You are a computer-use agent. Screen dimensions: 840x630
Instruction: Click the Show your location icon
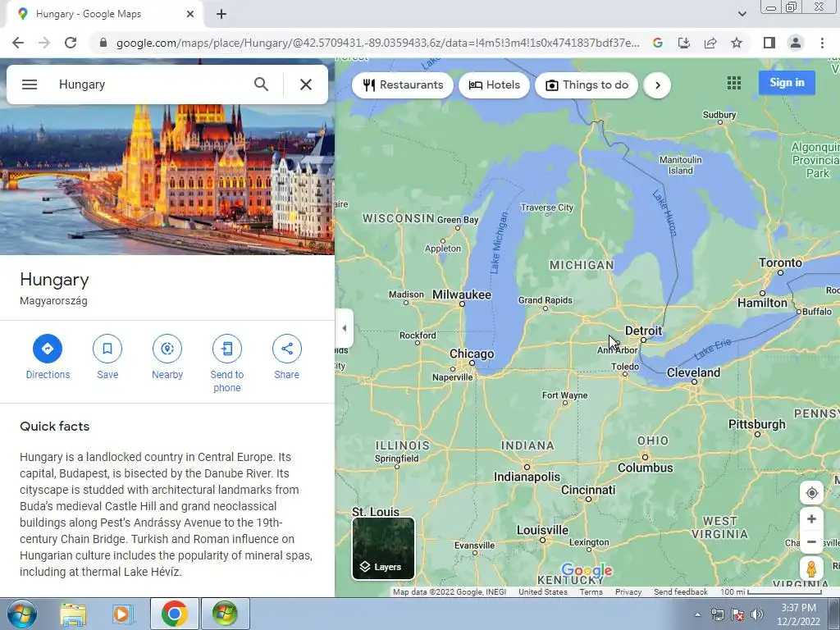point(811,493)
